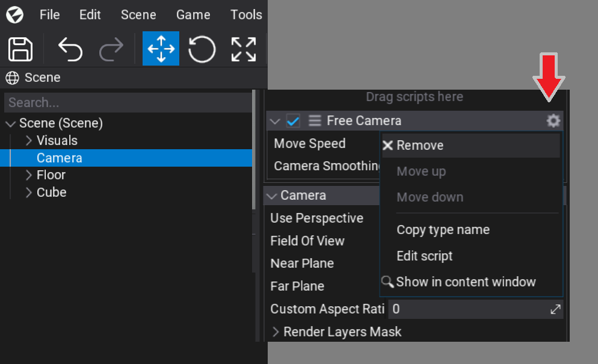
Task: Click the Flax Engine logo icon
Action: 14,14
